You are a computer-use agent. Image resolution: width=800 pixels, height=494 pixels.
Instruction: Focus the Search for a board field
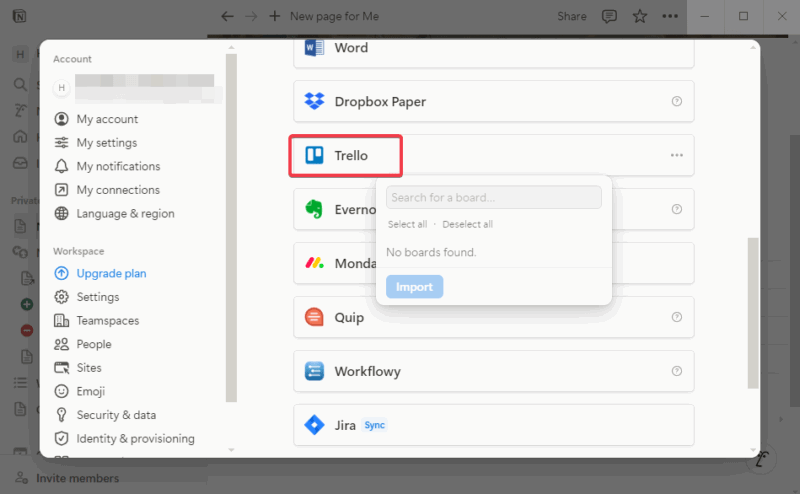pyautogui.click(x=493, y=197)
